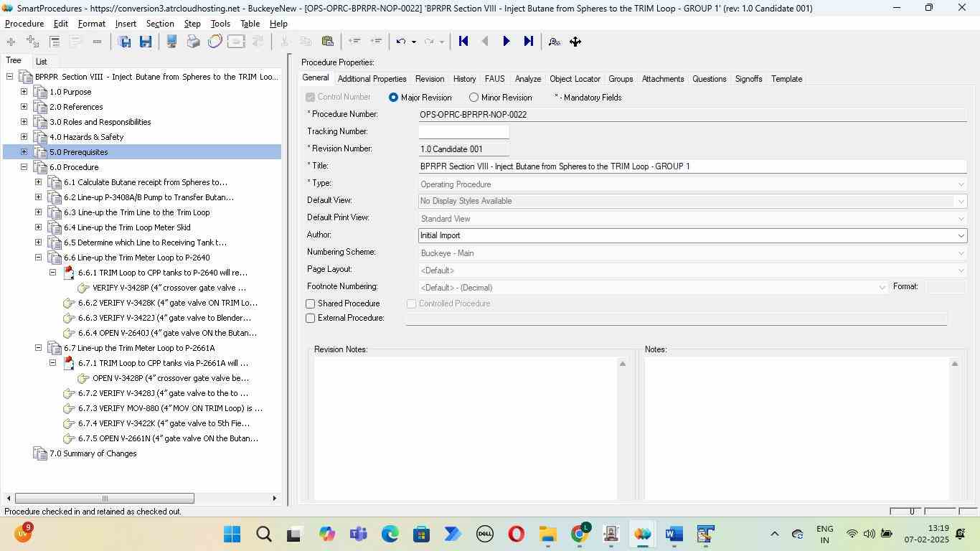The width and height of the screenshot is (980, 551).
Task: Switch to the Additional Properties tab
Action: [x=372, y=79]
